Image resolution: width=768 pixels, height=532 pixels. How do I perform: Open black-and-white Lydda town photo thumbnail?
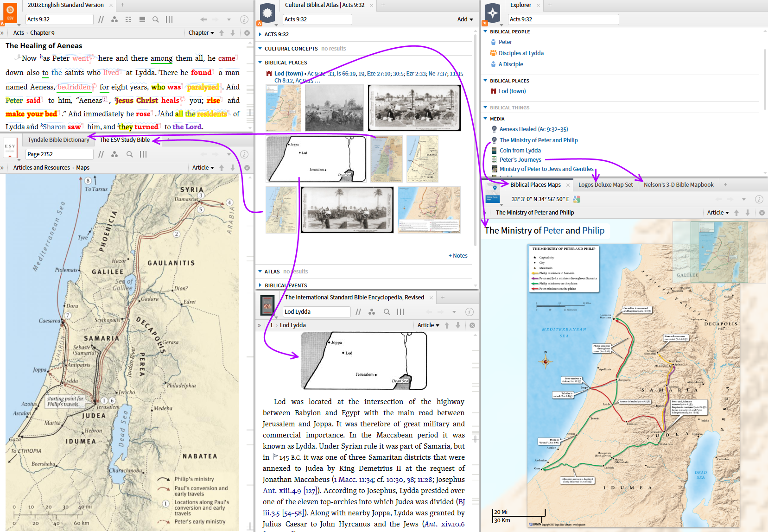[x=334, y=108]
